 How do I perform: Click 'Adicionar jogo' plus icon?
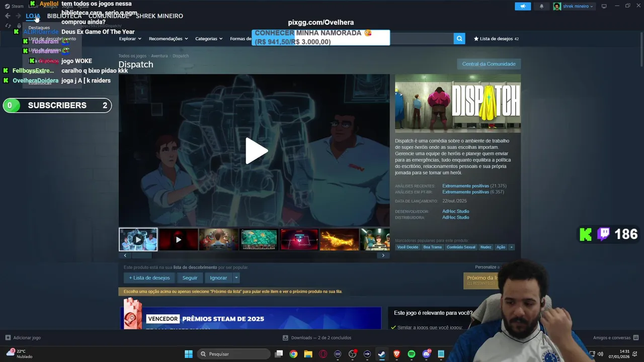[8, 338]
